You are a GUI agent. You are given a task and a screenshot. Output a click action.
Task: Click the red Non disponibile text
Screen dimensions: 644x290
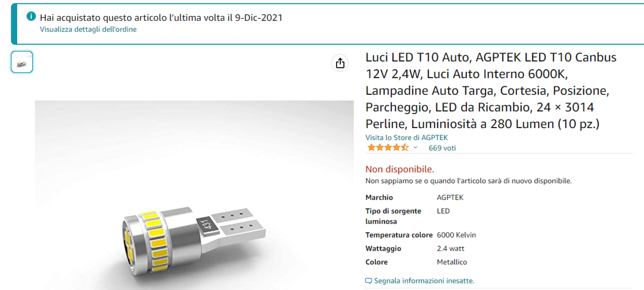tap(400, 169)
